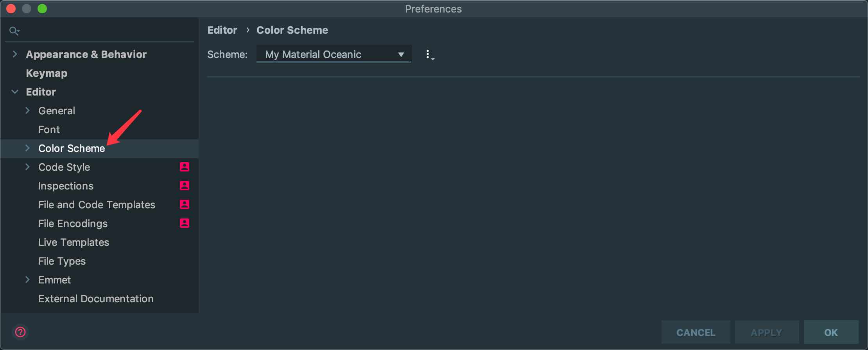Click badge beside File Encodings

point(185,223)
